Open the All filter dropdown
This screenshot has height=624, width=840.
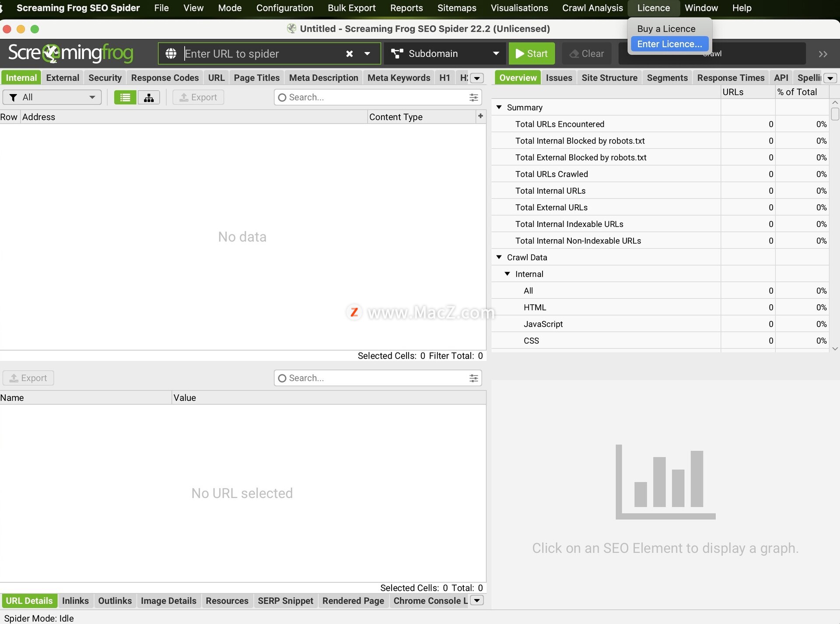[x=52, y=97]
